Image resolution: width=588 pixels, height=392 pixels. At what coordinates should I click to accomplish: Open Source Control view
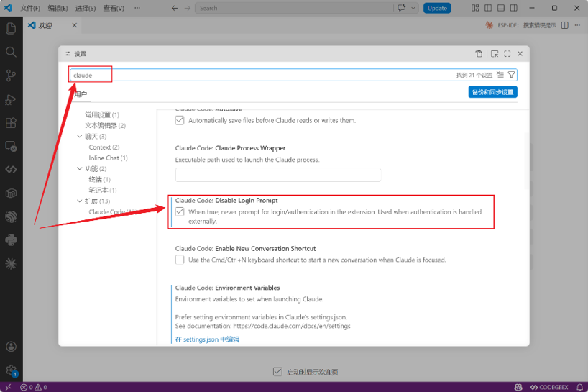(x=11, y=76)
